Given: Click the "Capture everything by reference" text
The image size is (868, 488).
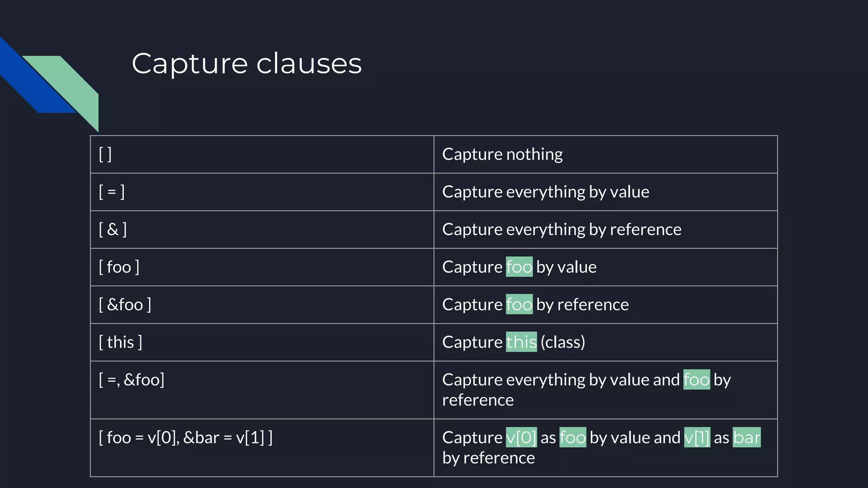Looking at the screenshot, I should tap(562, 230).
